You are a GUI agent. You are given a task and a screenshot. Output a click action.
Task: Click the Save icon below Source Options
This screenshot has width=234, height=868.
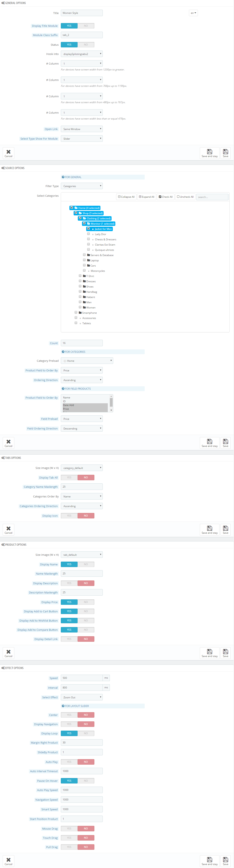point(226,441)
